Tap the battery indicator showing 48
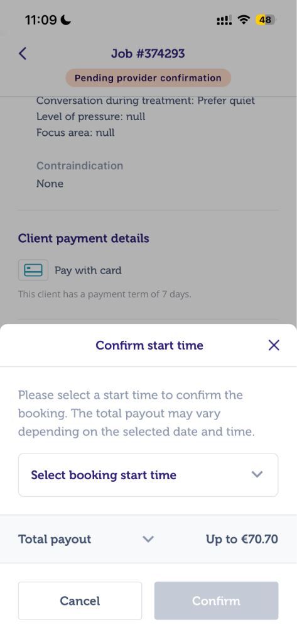This screenshot has height=644, width=297. tap(266, 19)
